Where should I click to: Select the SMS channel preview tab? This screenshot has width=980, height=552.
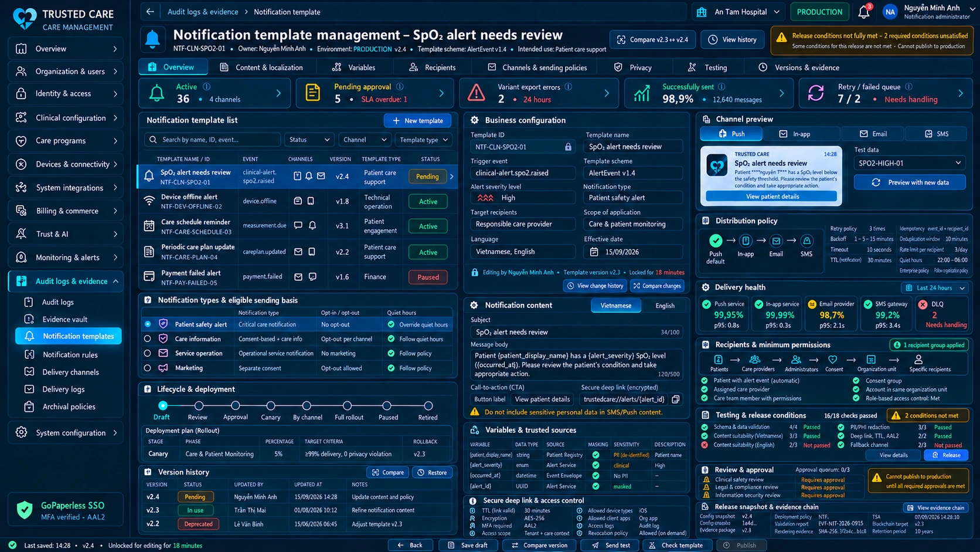click(936, 134)
